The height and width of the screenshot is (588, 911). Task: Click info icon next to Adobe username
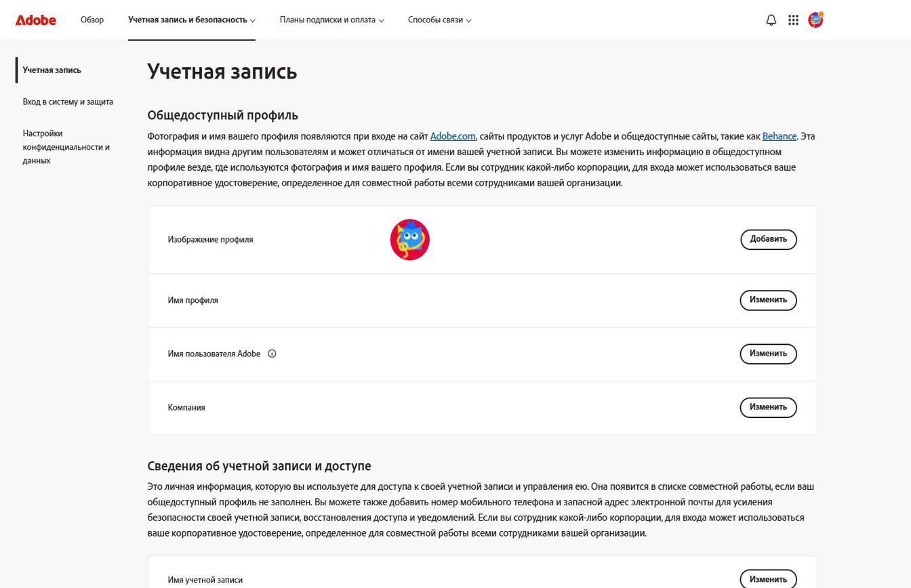[x=272, y=354]
